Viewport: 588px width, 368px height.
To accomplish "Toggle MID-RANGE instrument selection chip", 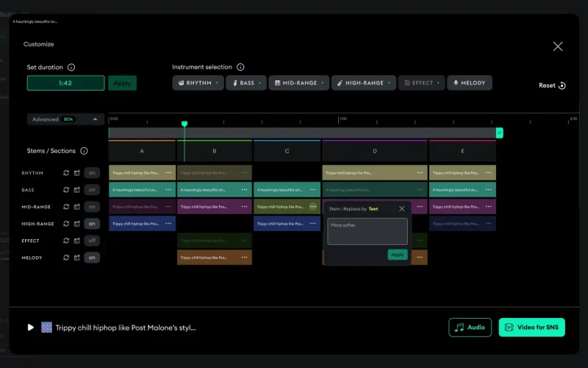I will (299, 83).
